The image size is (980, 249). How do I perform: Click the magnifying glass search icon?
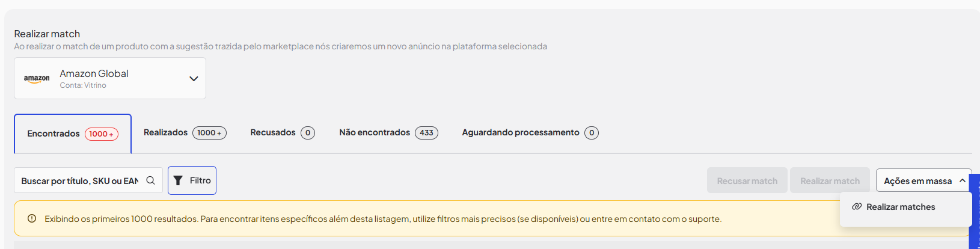tap(150, 180)
